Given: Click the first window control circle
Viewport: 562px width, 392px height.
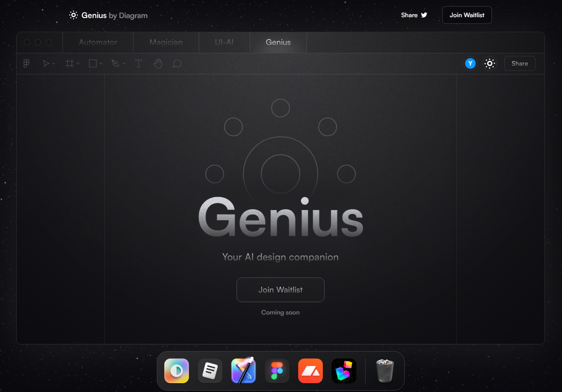Looking at the screenshot, I should [27, 42].
